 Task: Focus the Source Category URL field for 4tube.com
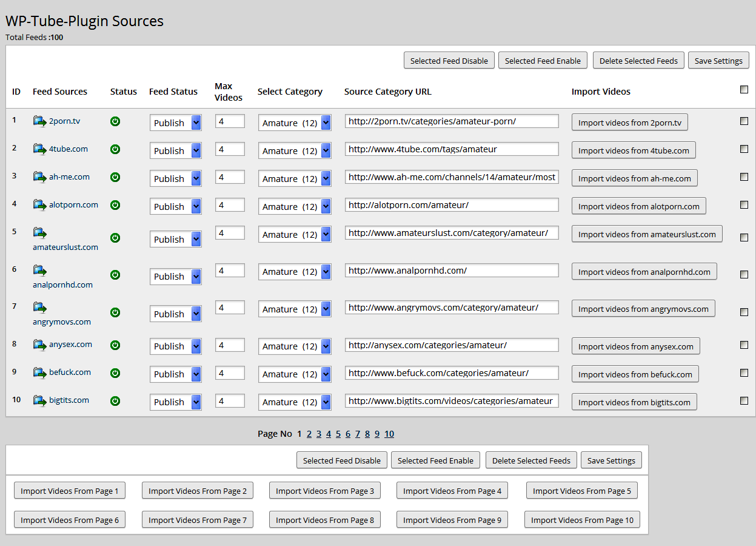tap(452, 149)
